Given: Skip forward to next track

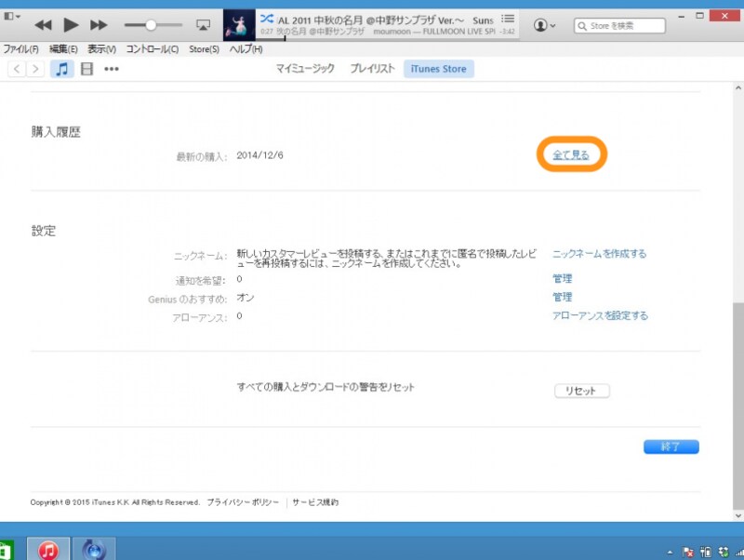Looking at the screenshot, I should pyautogui.click(x=99, y=25).
